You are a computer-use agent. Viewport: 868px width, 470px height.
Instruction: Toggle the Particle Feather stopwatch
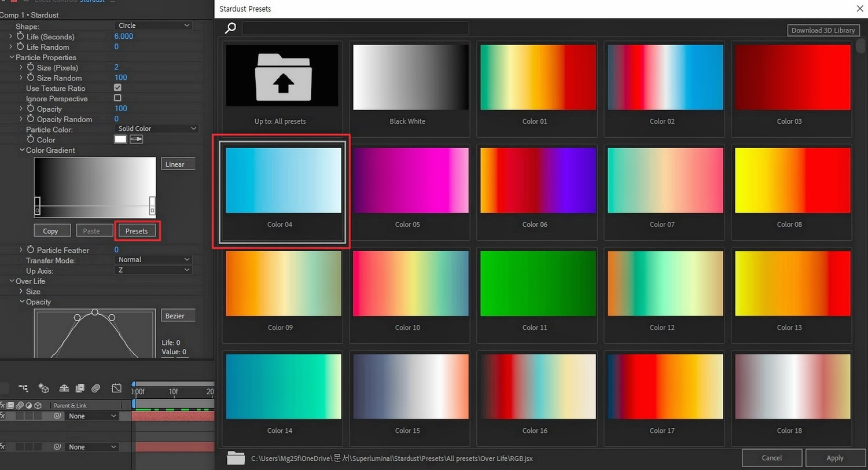31,250
